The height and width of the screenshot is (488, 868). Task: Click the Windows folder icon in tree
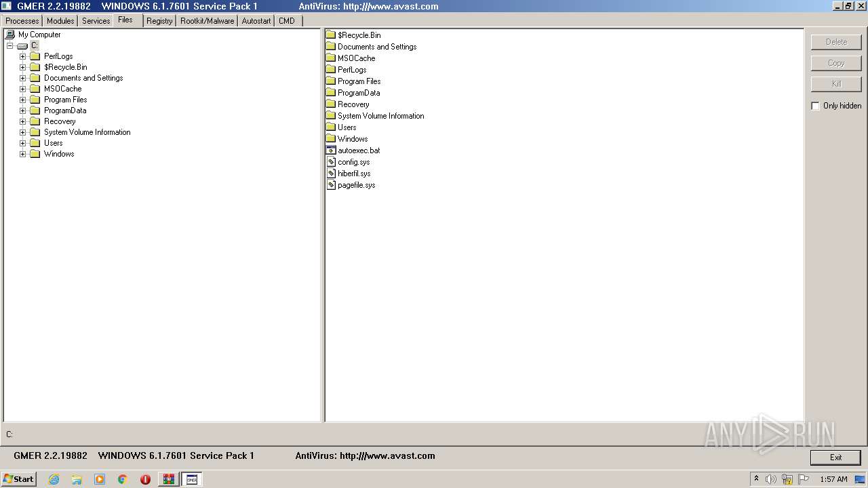(35, 154)
